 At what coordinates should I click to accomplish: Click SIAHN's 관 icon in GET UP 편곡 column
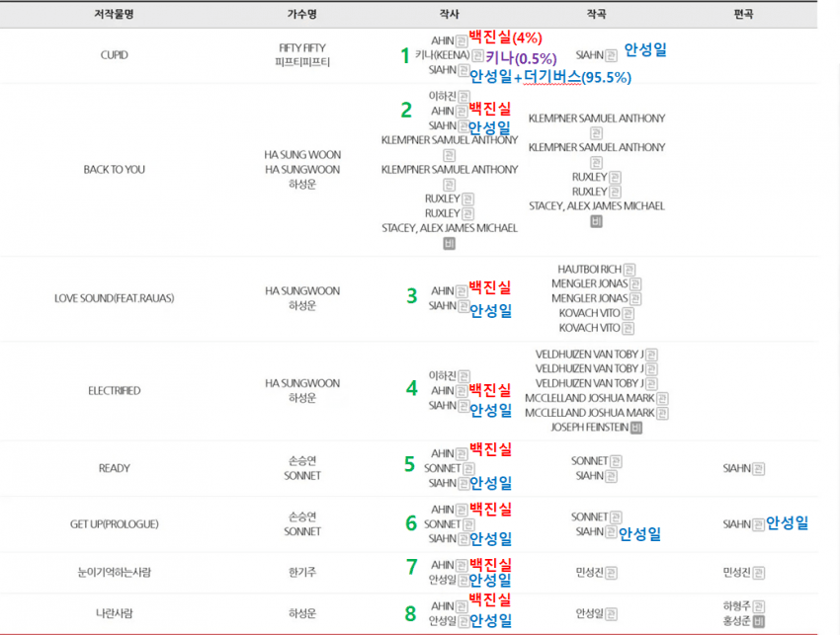758,524
